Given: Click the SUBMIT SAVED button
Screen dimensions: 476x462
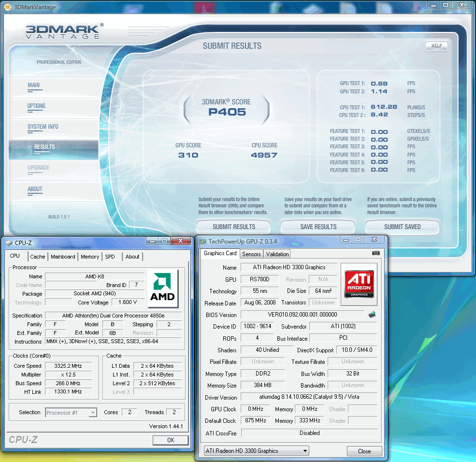Looking at the screenshot, I should pyautogui.click(x=402, y=227).
